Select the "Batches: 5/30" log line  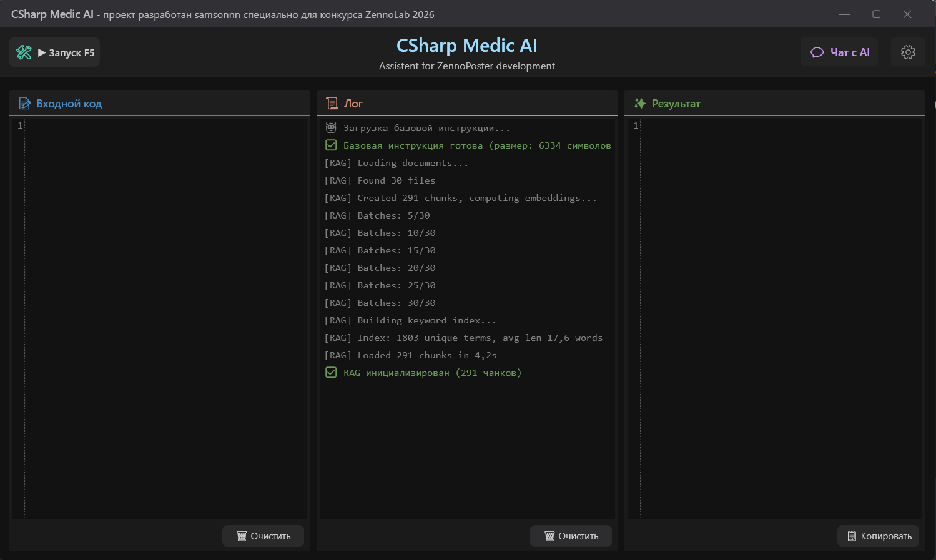tap(377, 215)
